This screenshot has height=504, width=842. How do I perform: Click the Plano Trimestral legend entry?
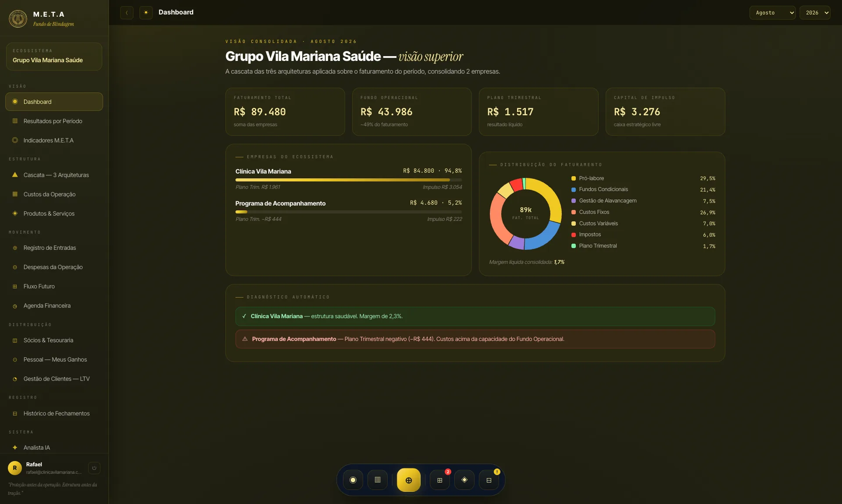point(643,246)
